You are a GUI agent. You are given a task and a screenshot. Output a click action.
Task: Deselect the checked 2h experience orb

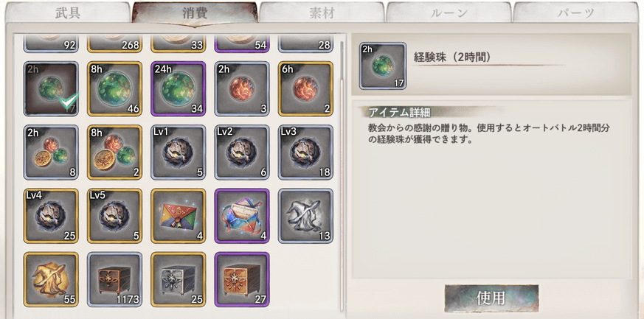tap(51, 89)
